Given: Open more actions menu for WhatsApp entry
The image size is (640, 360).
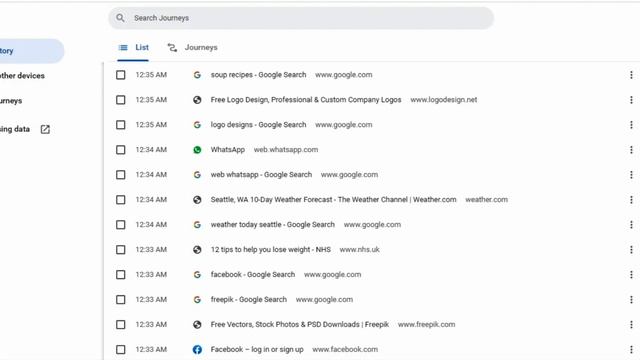Looking at the screenshot, I should [631, 150].
